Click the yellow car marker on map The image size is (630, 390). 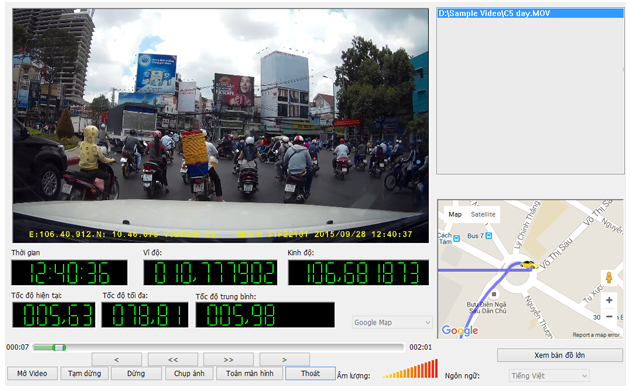click(x=528, y=264)
